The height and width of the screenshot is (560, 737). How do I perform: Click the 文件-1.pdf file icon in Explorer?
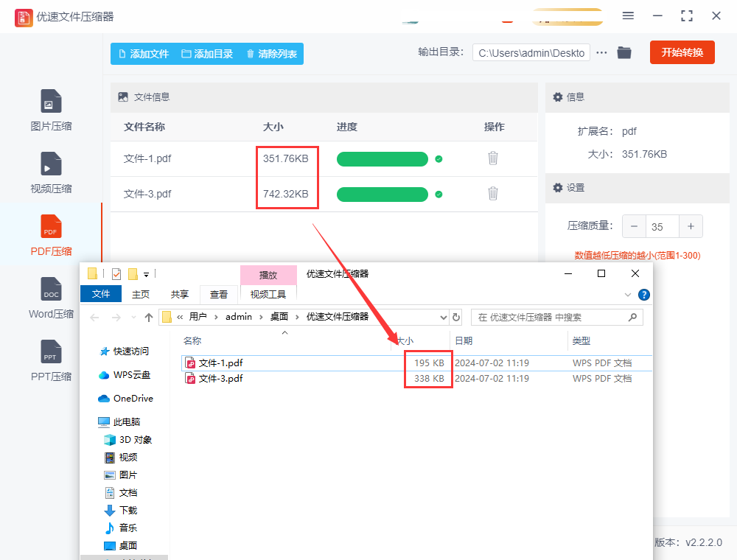[190, 363]
